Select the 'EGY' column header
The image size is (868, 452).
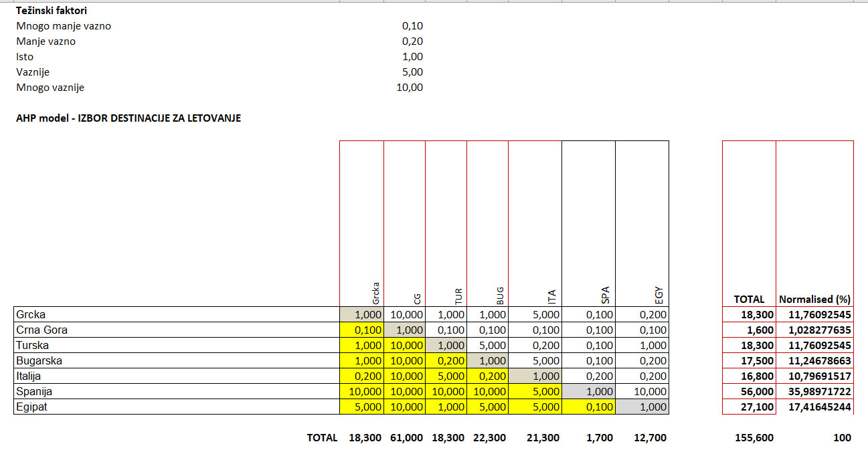661,296
